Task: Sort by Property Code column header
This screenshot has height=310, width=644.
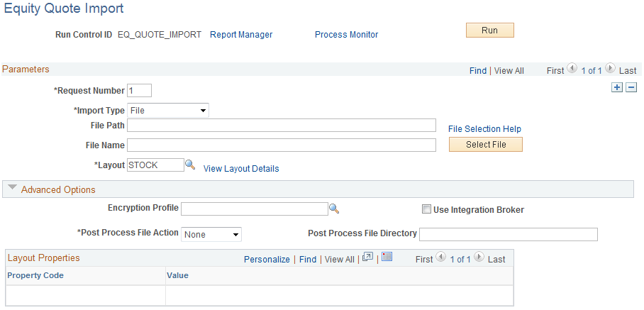Action: click(x=35, y=275)
